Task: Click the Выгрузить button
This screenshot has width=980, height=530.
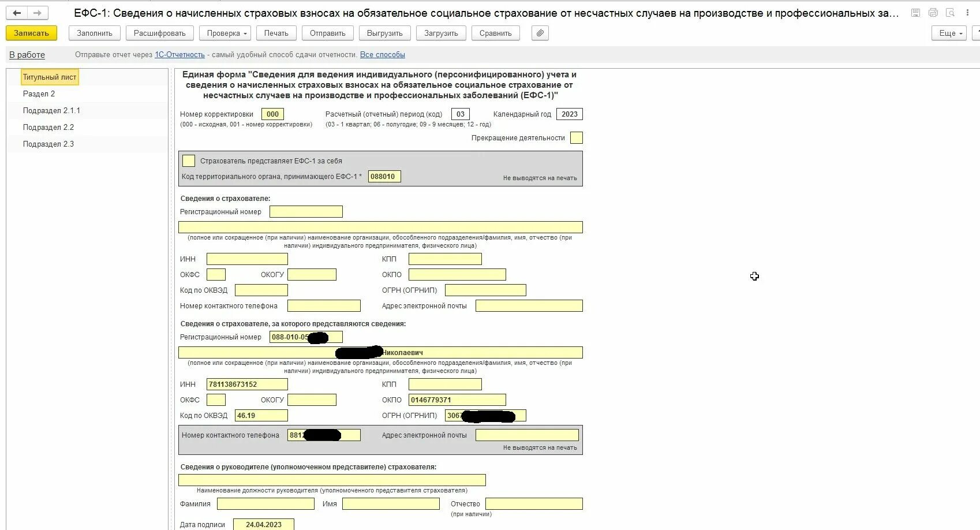Action: click(385, 33)
